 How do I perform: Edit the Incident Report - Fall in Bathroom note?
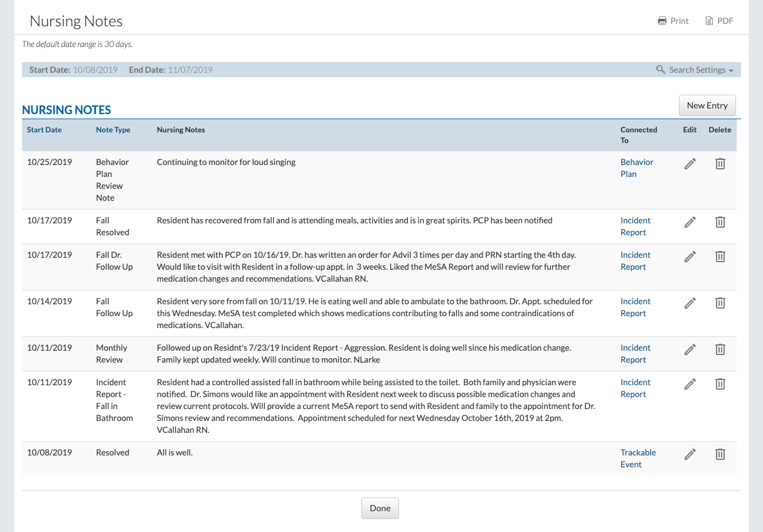(690, 384)
